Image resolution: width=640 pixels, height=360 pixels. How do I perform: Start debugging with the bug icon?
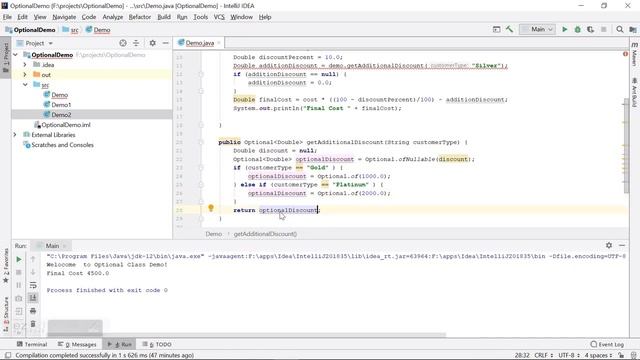coord(578,29)
